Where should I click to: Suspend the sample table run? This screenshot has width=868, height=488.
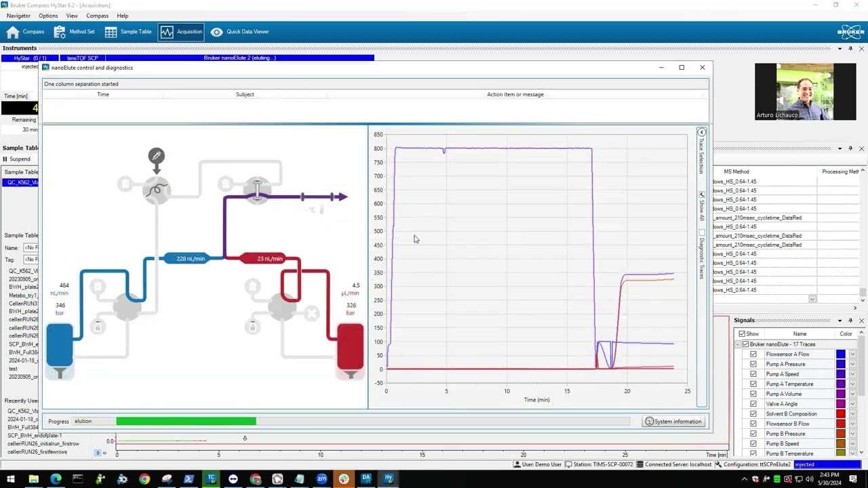pyautogui.click(x=16, y=159)
